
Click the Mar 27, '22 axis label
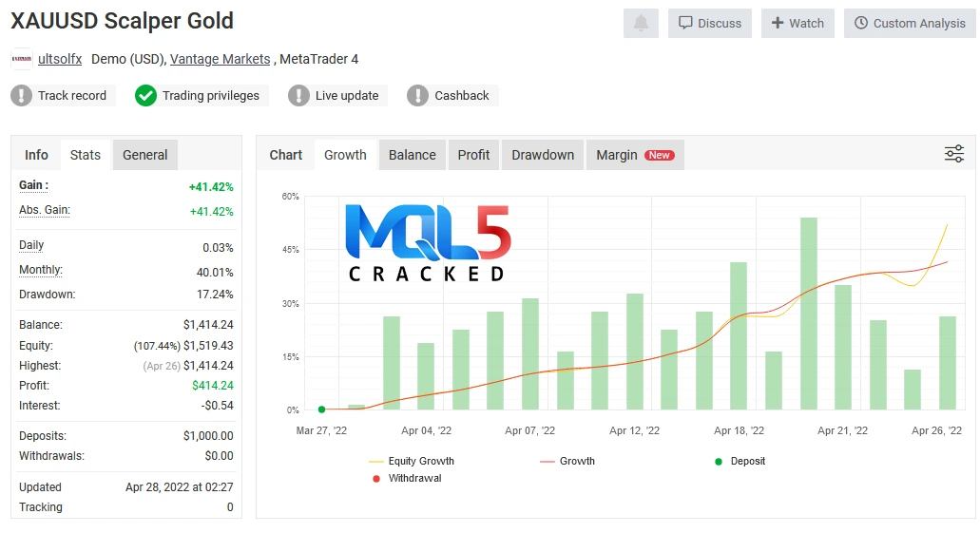pyautogui.click(x=321, y=430)
